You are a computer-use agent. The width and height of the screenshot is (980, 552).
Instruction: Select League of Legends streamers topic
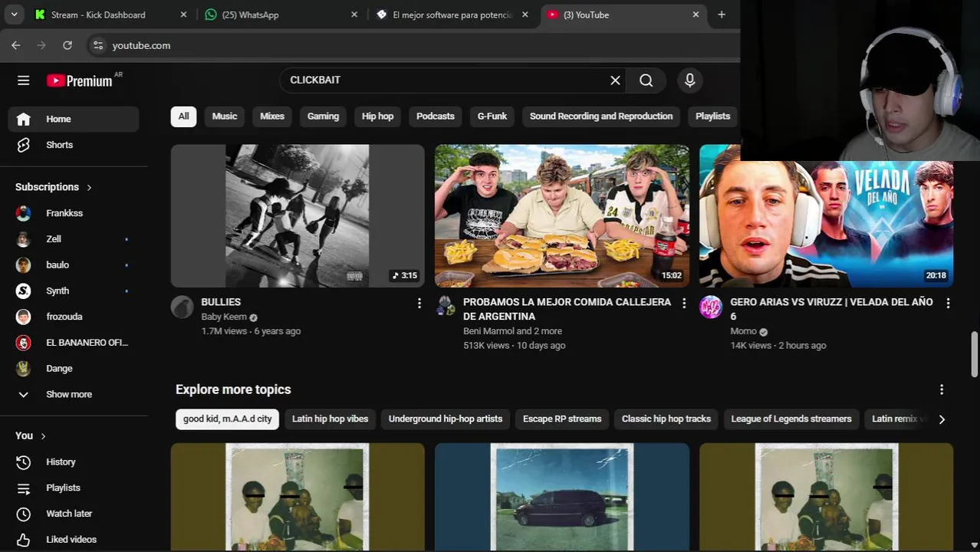point(791,419)
